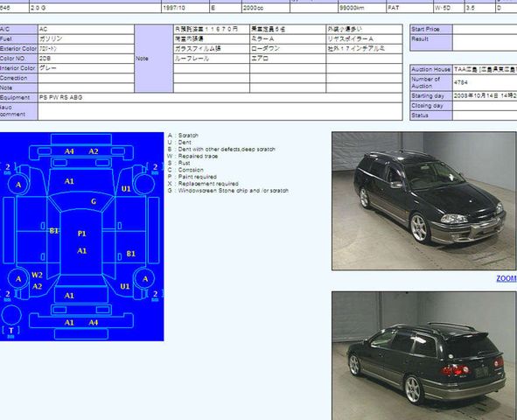Select legend entry 'B : Dent with other defects'

pos(221,150)
